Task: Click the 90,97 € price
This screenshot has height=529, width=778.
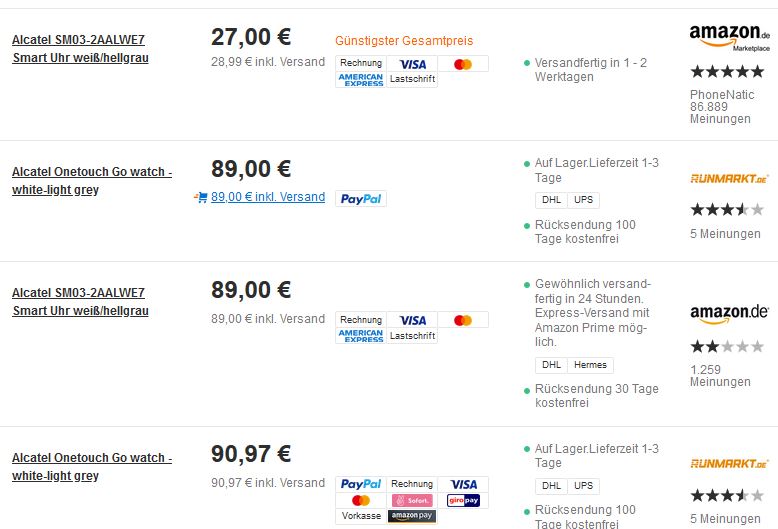Action: 251,454
